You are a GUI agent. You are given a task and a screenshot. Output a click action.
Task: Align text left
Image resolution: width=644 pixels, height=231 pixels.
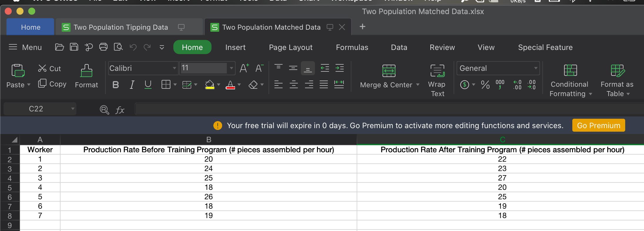click(x=279, y=85)
